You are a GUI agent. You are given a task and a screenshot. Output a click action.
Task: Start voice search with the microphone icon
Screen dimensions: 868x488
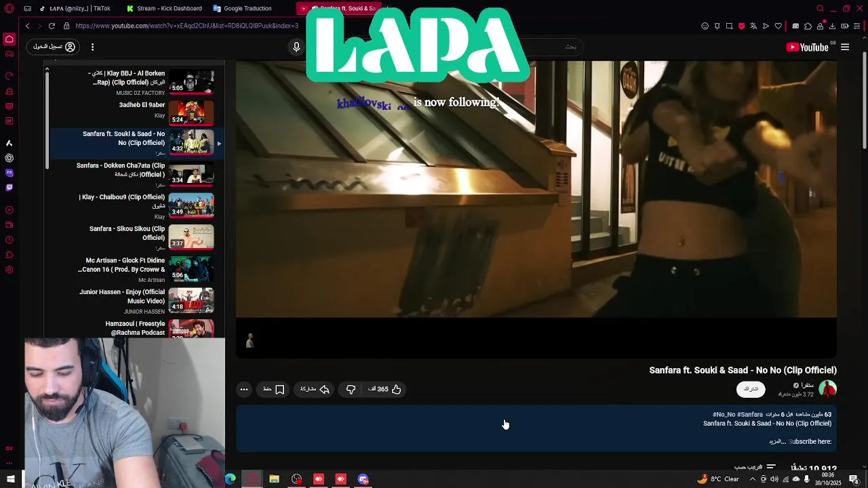click(x=296, y=47)
